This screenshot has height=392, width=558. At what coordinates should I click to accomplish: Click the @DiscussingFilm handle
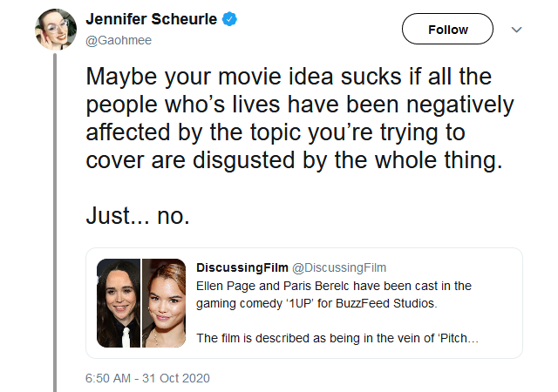338,267
